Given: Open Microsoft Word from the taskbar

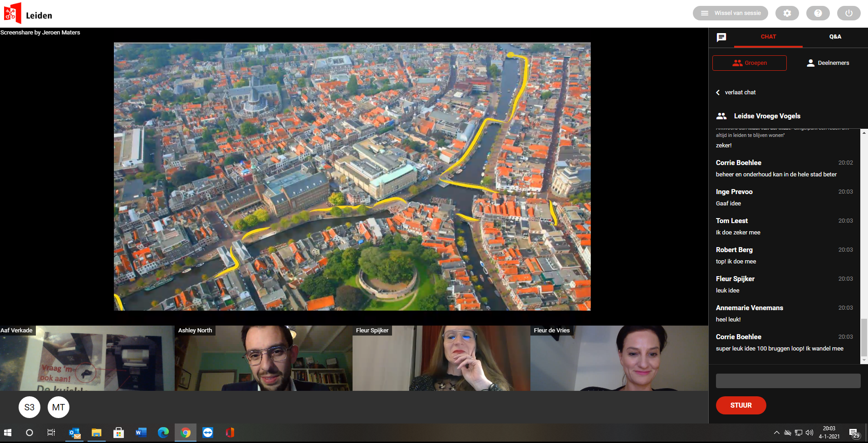Looking at the screenshot, I should pos(141,433).
